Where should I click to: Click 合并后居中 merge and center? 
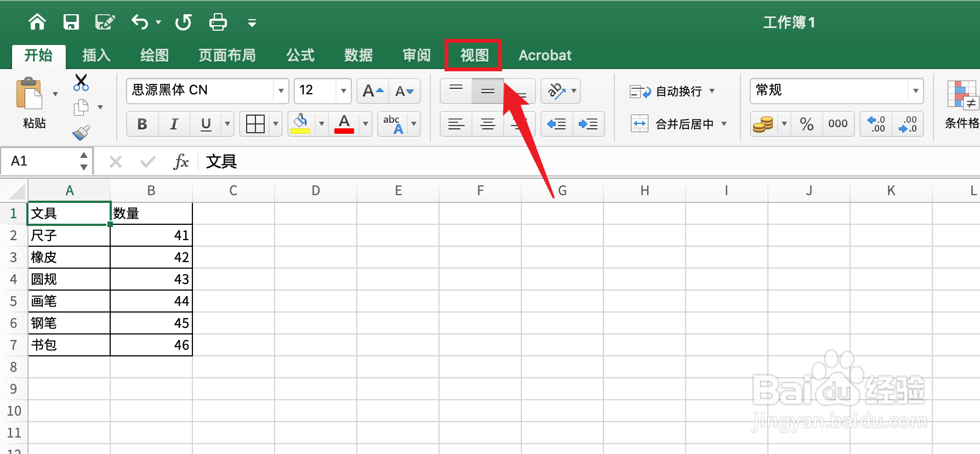click(672, 124)
